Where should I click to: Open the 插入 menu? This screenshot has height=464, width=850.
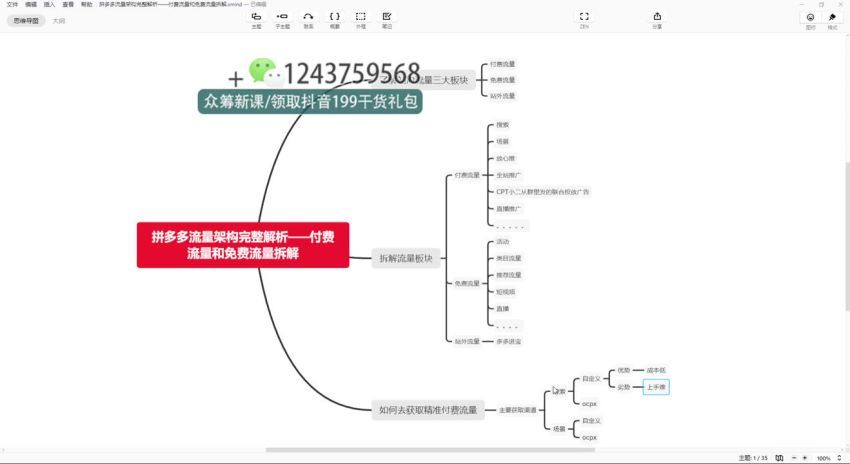click(x=49, y=4)
